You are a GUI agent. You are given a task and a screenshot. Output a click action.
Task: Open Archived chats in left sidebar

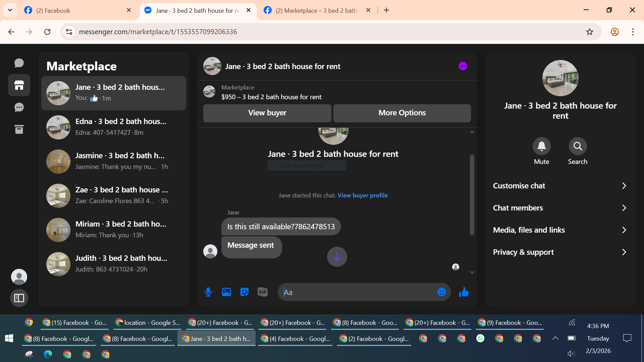coord(19,129)
